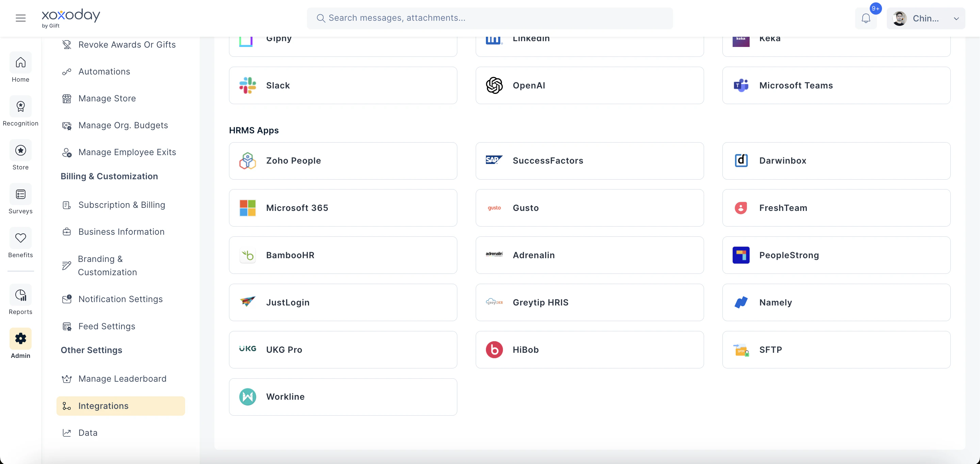Screen dimensions: 980x464
Task: Click the Greytip HRIS logo
Action: [x=494, y=302]
